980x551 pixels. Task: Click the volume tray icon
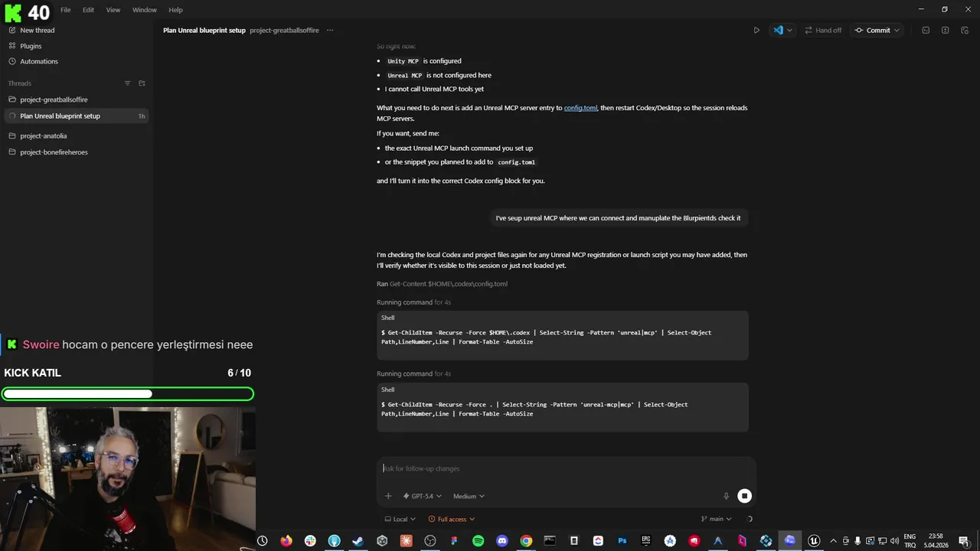pos(894,541)
